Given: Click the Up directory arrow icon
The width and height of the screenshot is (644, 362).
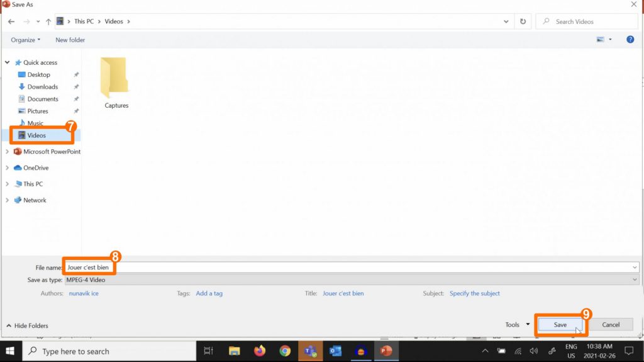Looking at the screenshot, I should [x=48, y=21].
